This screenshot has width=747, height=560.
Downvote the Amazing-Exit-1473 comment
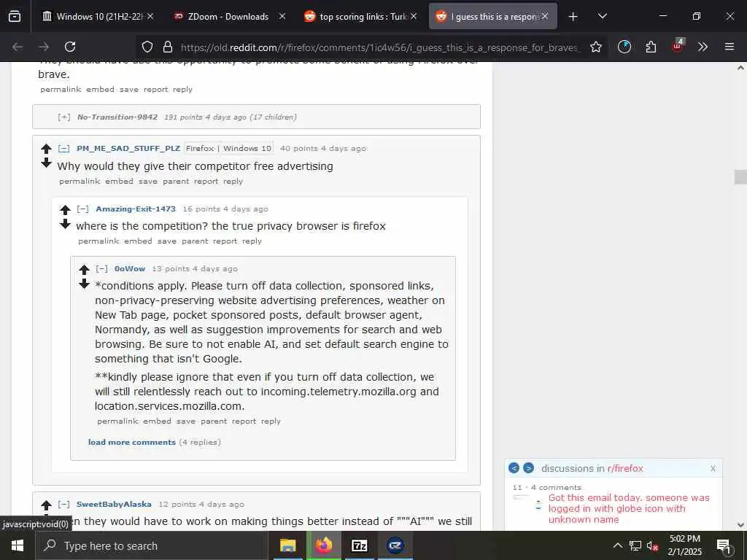[x=65, y=224]
